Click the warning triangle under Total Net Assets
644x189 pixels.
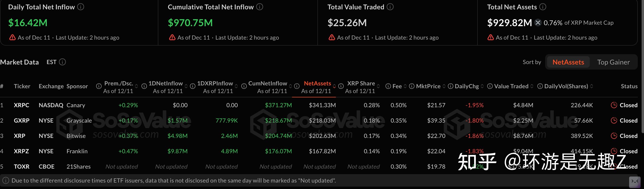click(490, 37)
